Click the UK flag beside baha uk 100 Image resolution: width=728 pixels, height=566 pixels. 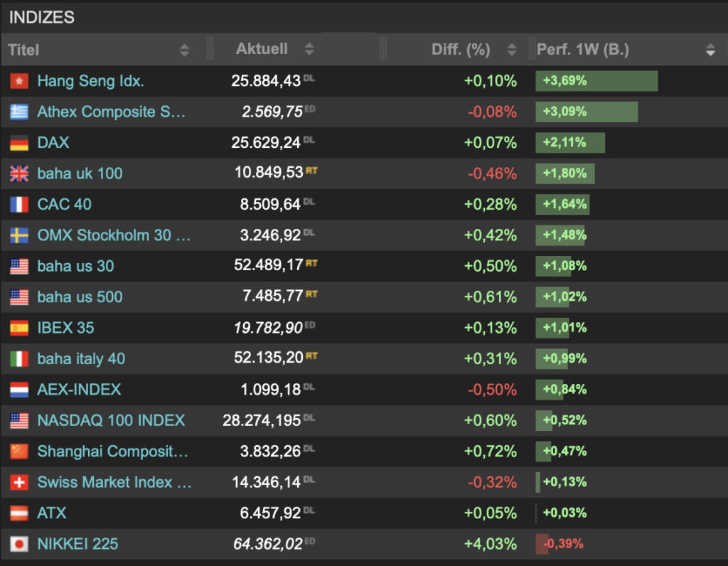19,173
